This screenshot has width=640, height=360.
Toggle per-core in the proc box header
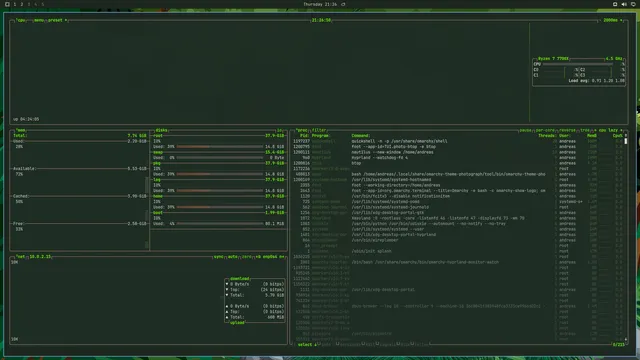pyautogui.click(x=545, y=130)
